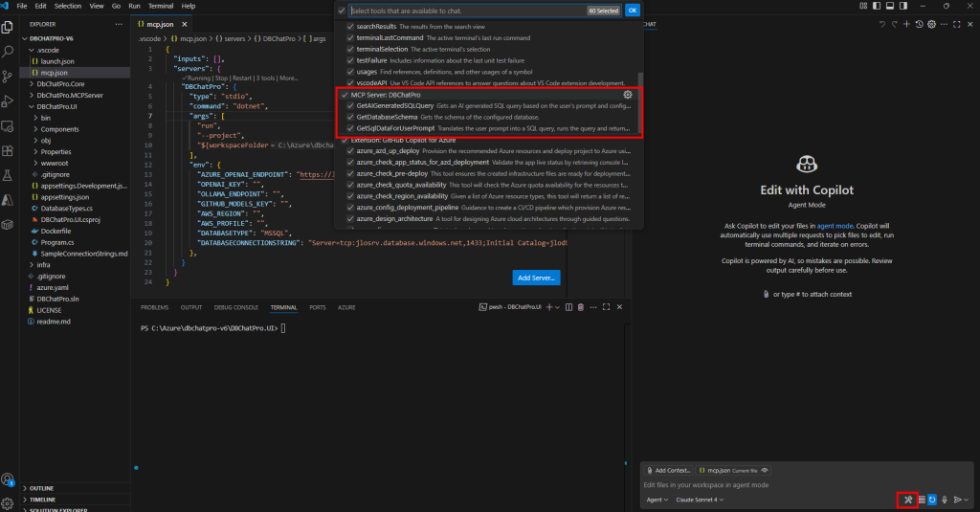The image size is (980, 512).
Task: Open chat settings gear icon
Action: [932, 24]
